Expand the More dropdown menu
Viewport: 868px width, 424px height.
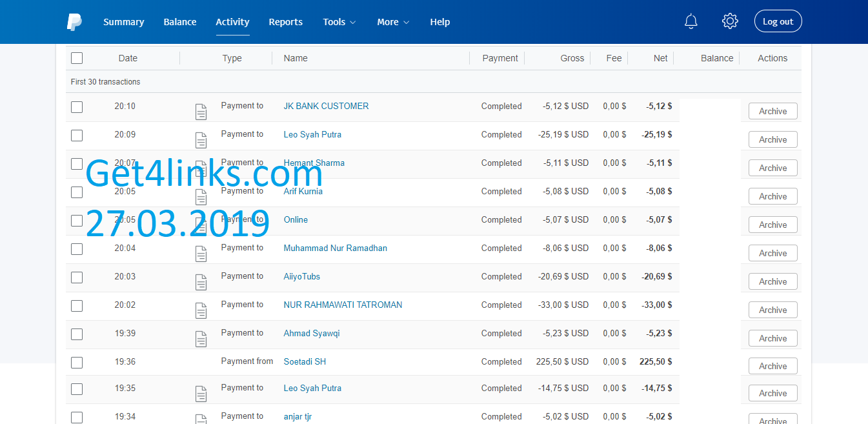click(x=393, y=22)
